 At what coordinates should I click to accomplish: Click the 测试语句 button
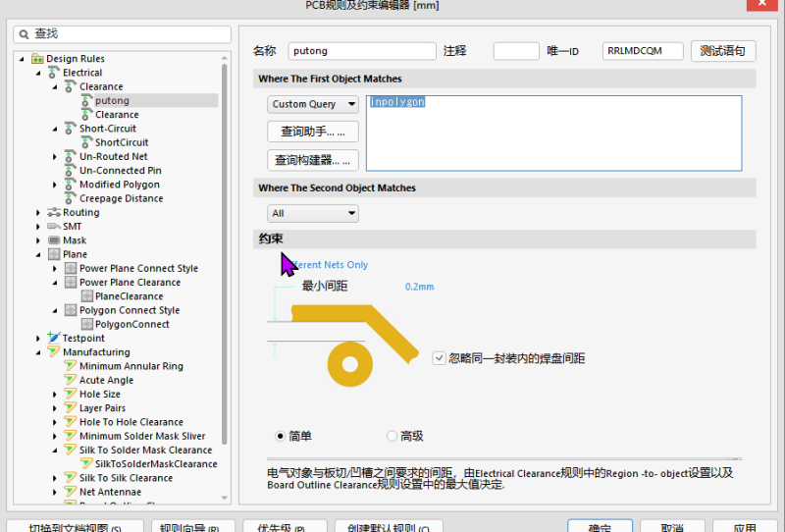click(723, 51)
